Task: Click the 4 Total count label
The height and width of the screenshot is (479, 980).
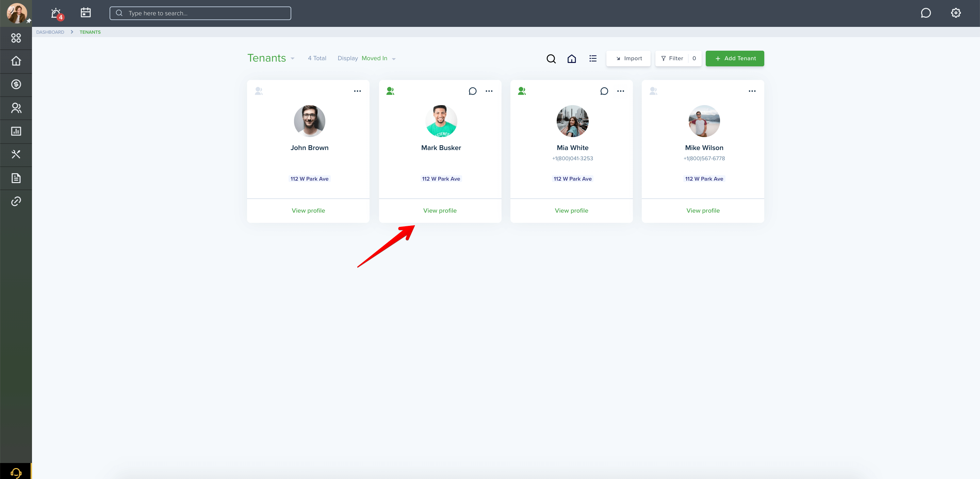Action: tap(317, 58)
